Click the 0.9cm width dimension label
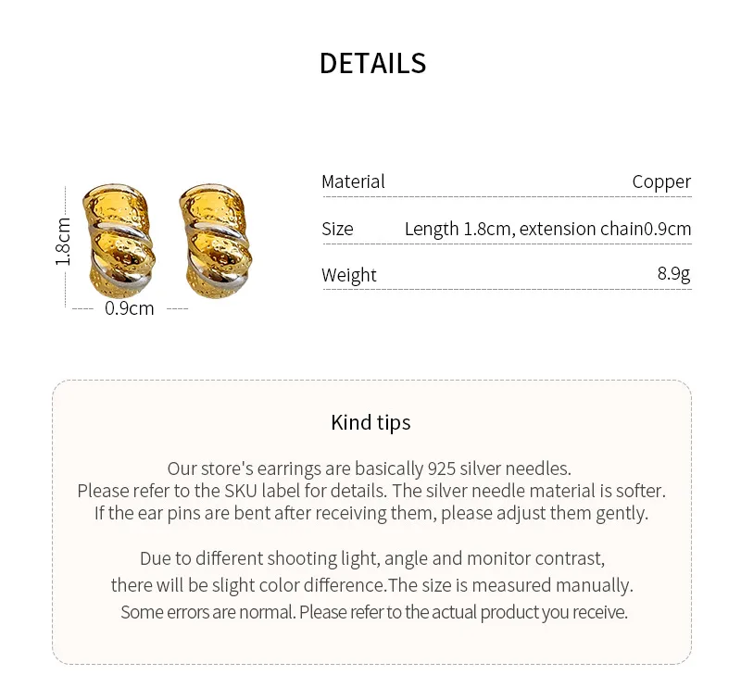Screen dimensions: 741x700 point(130,308)
